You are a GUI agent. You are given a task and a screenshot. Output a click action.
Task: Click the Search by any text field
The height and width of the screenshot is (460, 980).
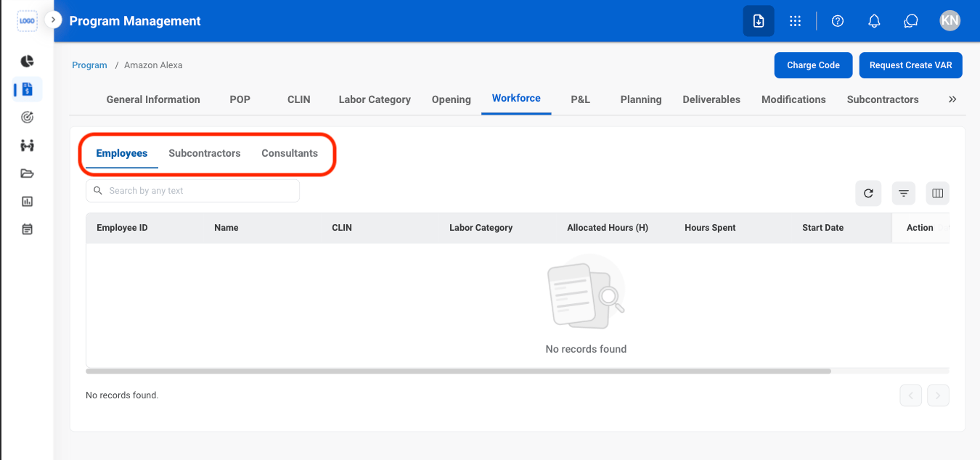[x=192, y=191]
